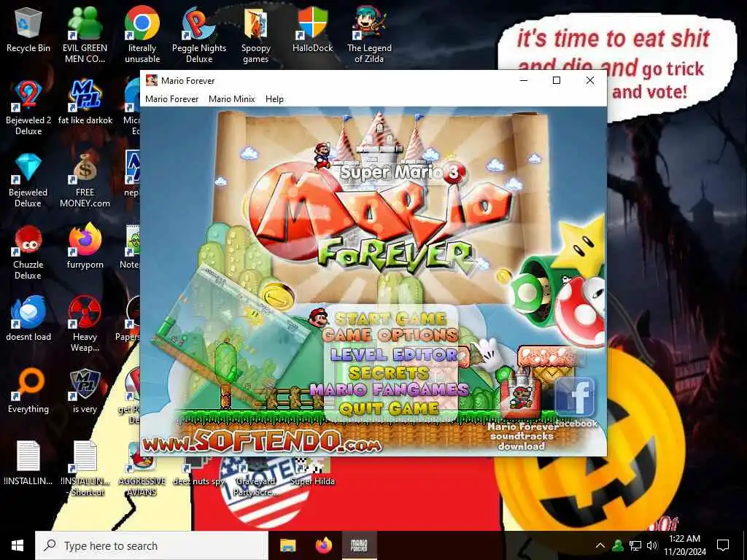747x560 pixels.
Task: Click the Windows Start button
Action: [x=18, y=545]
